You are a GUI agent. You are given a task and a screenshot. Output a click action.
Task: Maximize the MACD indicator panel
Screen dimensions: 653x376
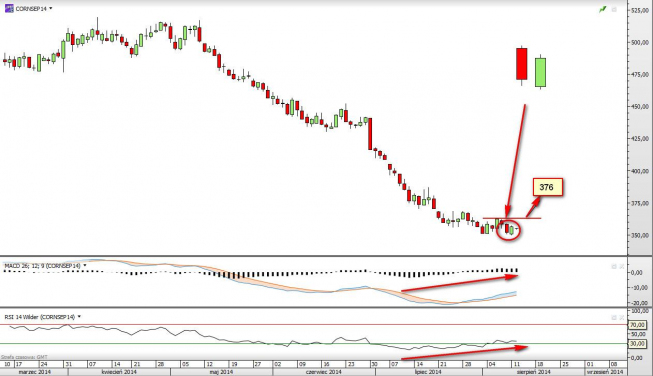pyautogui.click(x=614, y=266)
